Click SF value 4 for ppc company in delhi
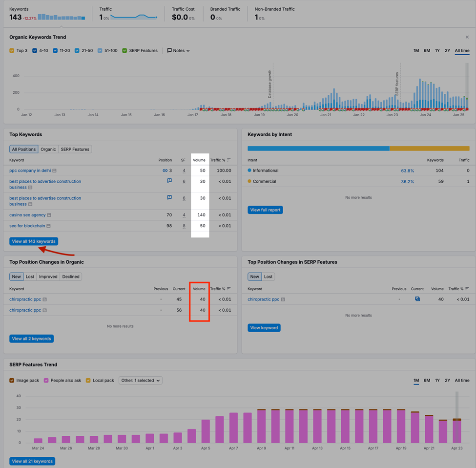 click(x=184, y=170)
